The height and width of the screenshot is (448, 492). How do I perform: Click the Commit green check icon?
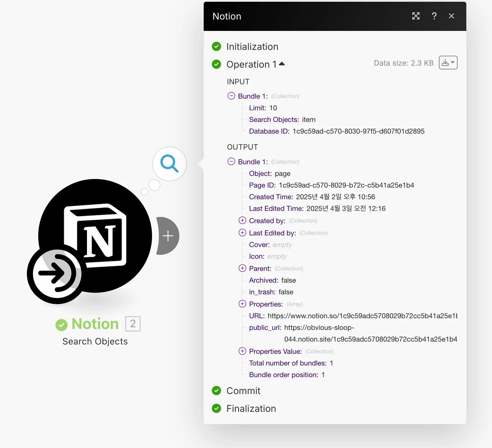point(216,391)
